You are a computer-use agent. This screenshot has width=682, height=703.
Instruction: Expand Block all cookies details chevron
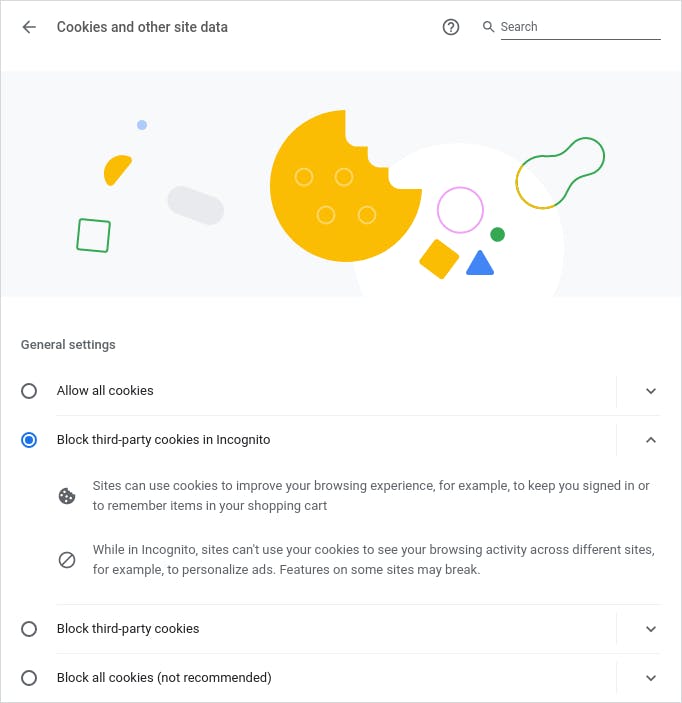[x=651, y=678]
